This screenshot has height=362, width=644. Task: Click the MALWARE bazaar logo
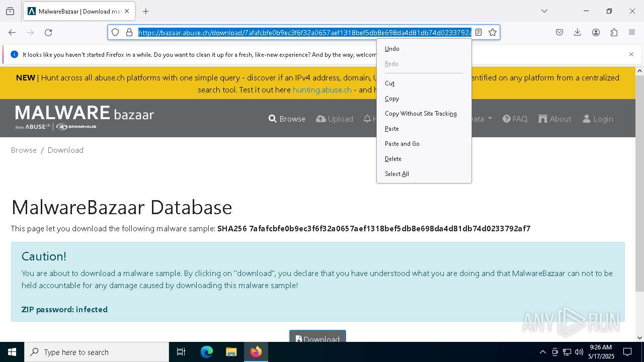(85, 117)
